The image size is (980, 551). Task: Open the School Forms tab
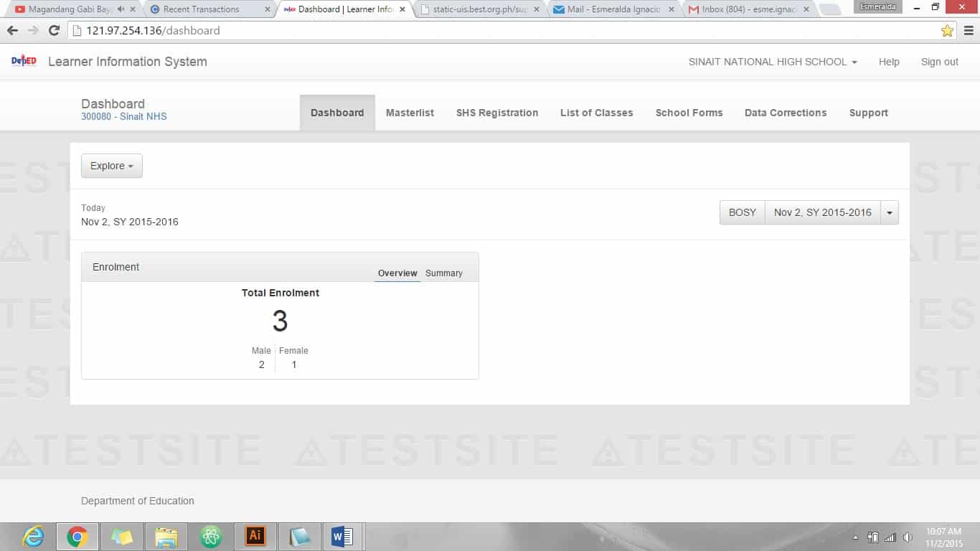coord(689,113)
